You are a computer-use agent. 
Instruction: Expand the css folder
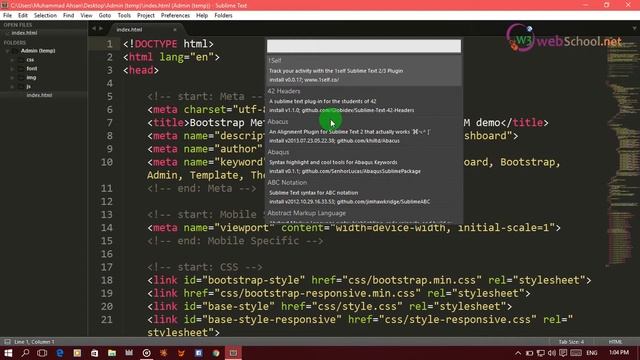coord(12,60)
